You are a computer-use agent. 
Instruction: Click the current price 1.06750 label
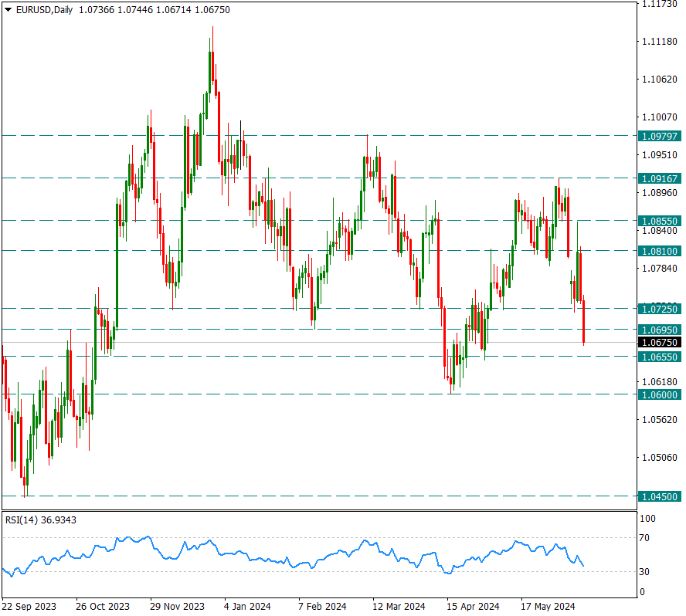659,342
